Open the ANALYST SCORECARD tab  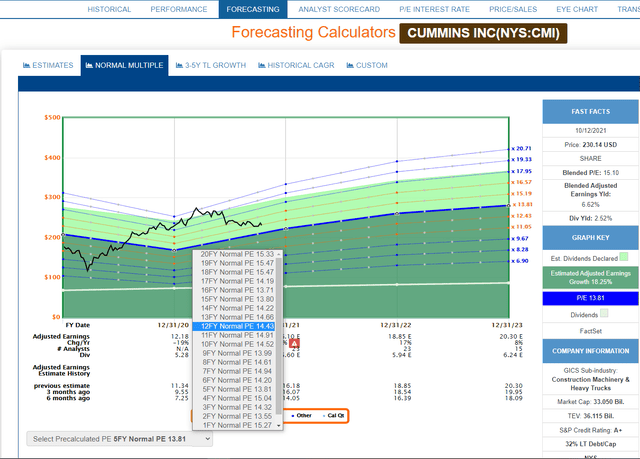[x=339, y=9]
